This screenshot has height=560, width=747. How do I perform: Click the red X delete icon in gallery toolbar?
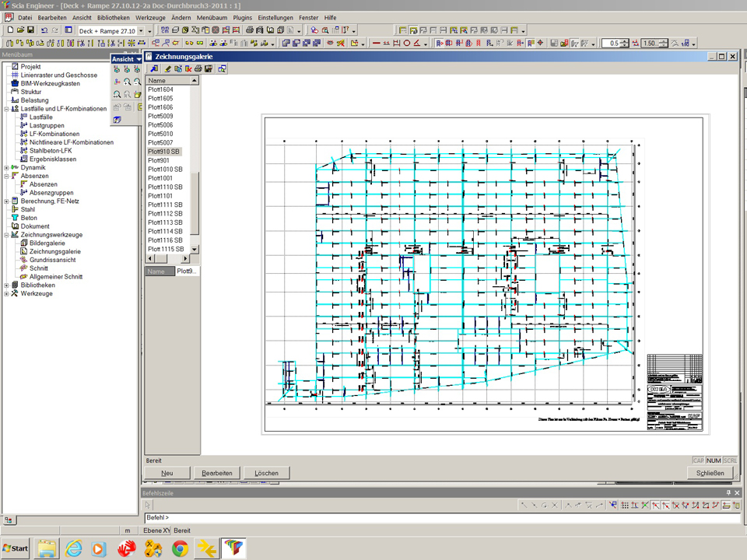188,68
